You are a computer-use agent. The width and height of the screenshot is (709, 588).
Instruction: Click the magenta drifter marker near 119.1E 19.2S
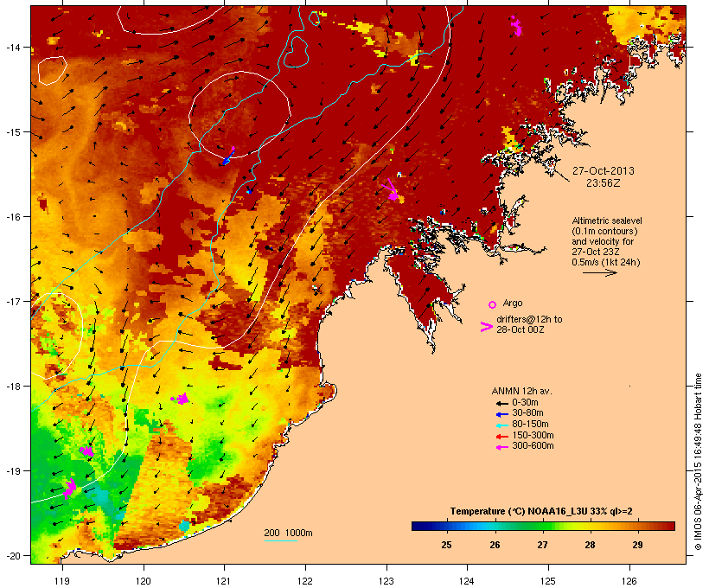[x=70, y=488]
